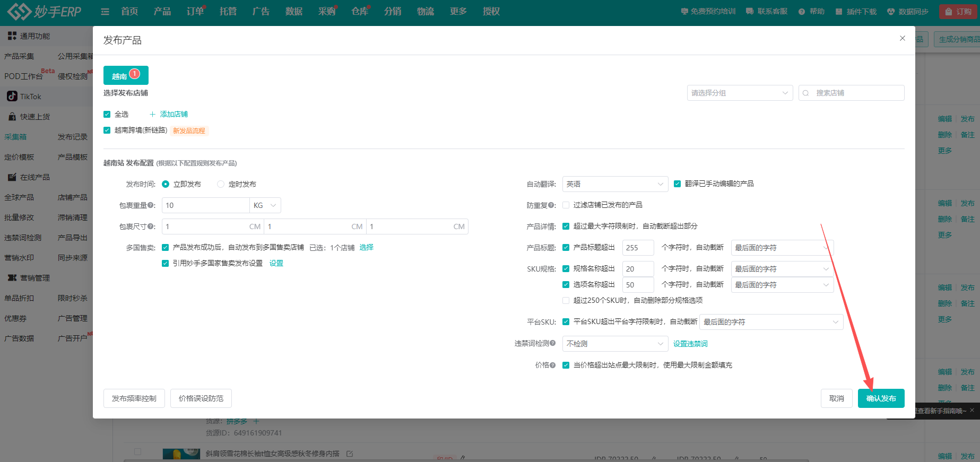Open the store group selection dropdown
The height and width of the screenshot is (462, 980).
point(740,93)
